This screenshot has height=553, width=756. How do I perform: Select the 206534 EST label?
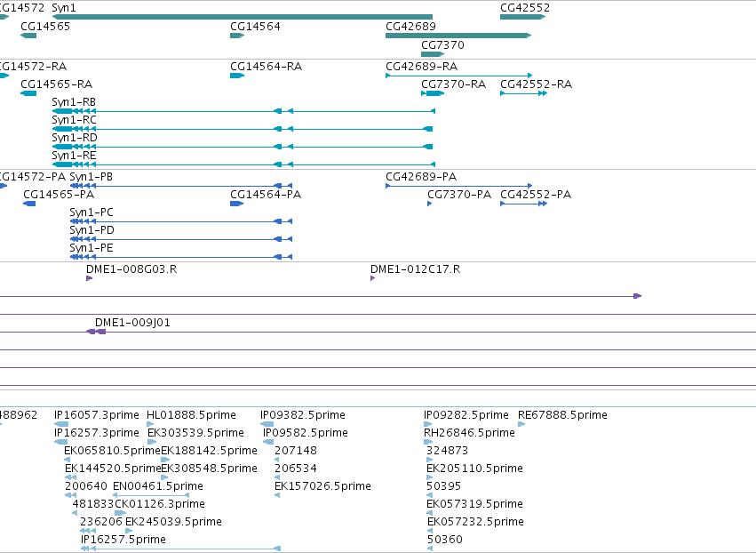coord(296,469)
